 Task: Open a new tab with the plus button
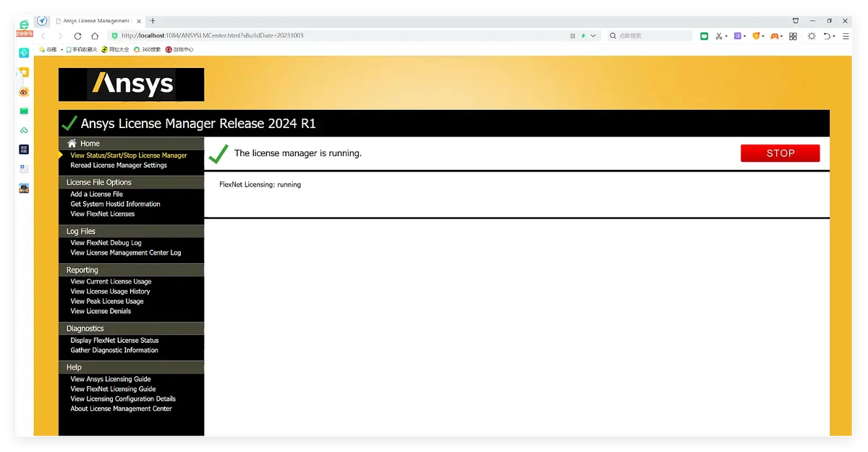click(153, 21)
